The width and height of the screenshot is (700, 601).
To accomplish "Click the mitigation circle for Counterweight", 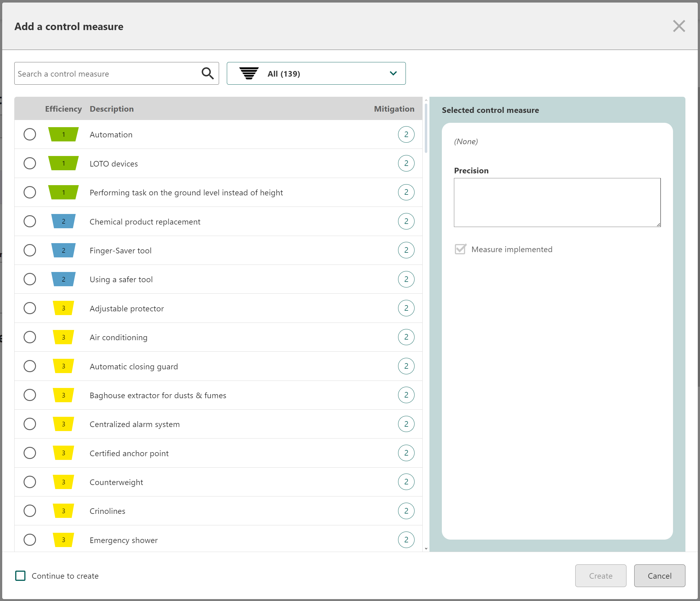I will tap(406, 482).
